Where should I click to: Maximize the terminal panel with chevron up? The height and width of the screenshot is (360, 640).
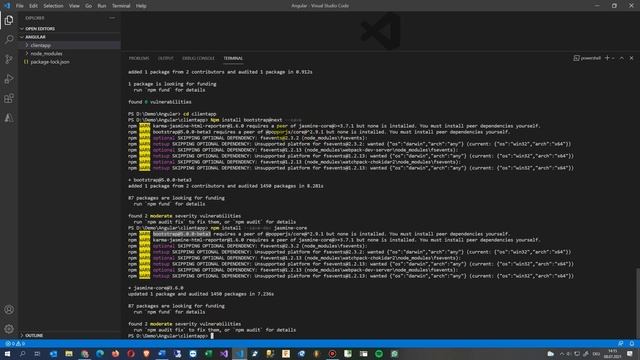(622, 58)
